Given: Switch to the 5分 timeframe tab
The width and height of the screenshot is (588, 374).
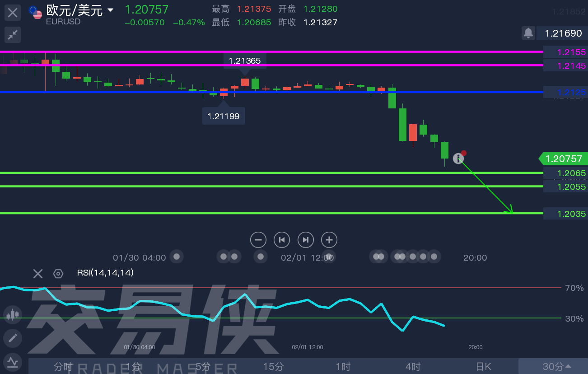Looking at the screenshot, I should click(203, 366).
